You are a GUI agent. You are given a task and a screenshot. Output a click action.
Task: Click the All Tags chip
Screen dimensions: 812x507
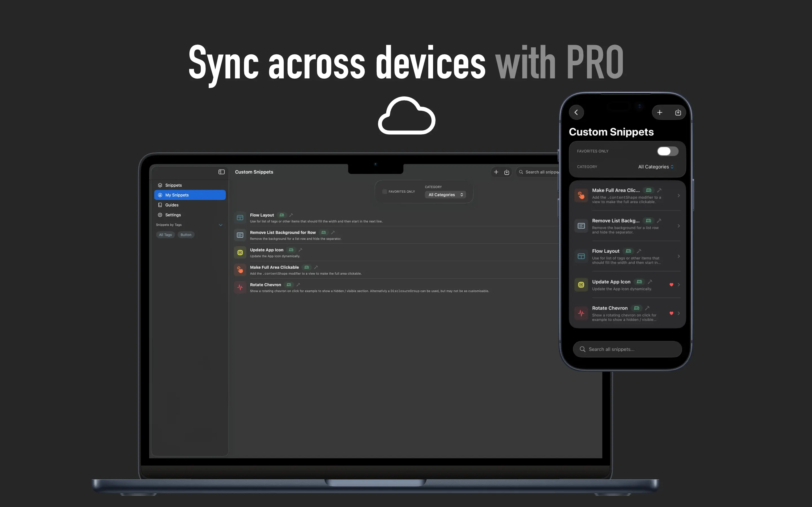point(165,235)
